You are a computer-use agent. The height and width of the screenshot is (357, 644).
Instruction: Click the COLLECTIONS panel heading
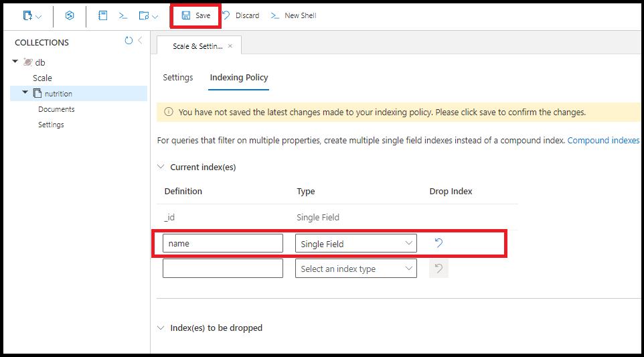(x=42, y=42)
